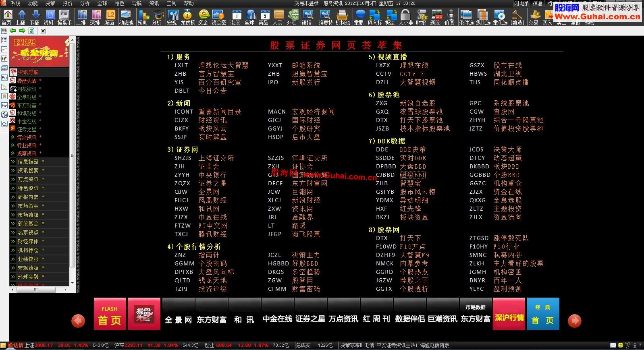The width and height of the screenshot is (644, 350).
Task: Click the green back arrow icon
Action: [x=13, y=31]
